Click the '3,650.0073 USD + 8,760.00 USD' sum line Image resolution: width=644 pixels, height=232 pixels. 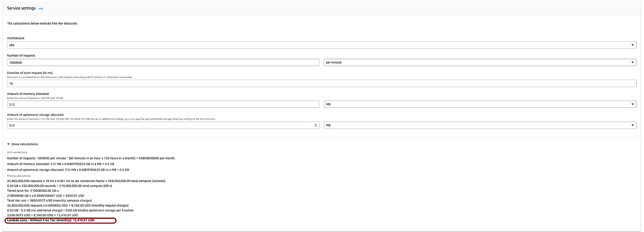point(43,215)
